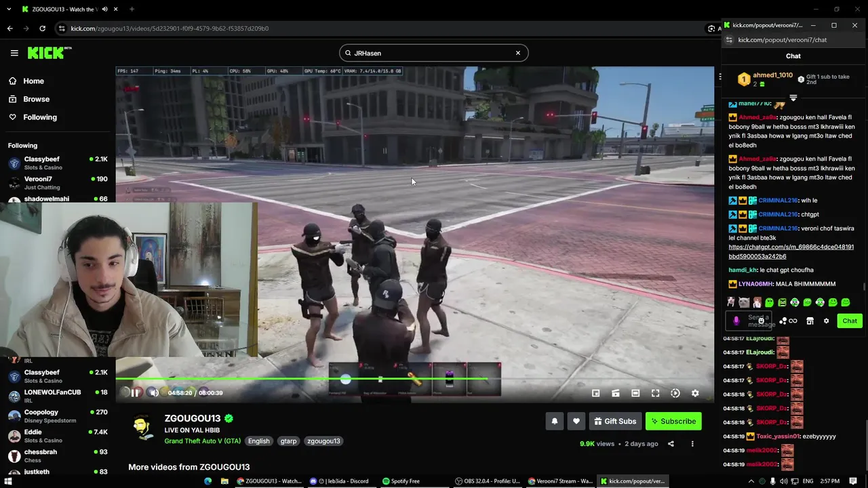Open the hamburger menu beside Kick logo
The height and width of the screenshot is (488, 868).
(x=14, y=53)
